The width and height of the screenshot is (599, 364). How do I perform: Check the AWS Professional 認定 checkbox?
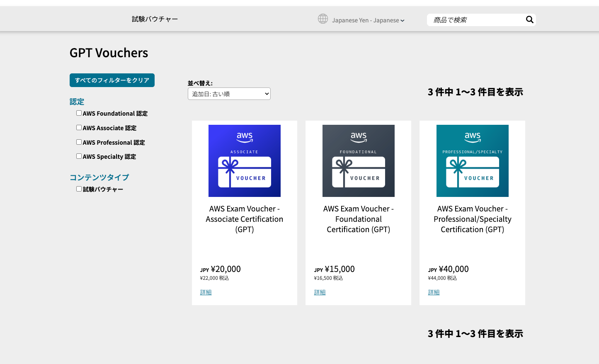click(79, 142)
